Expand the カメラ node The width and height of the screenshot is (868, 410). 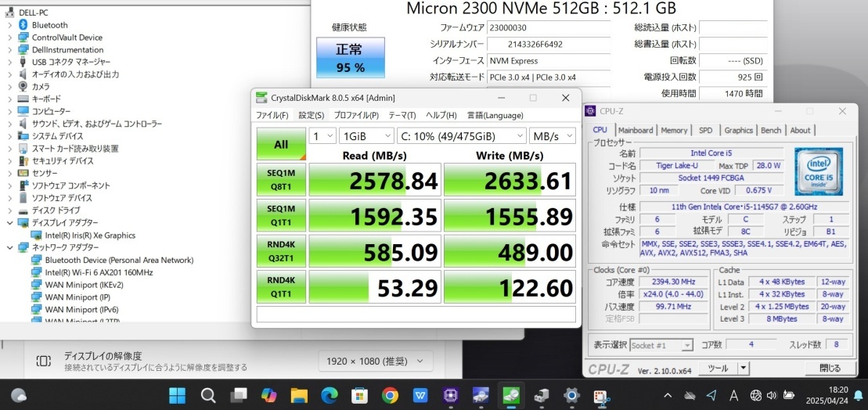coord(9,87)
